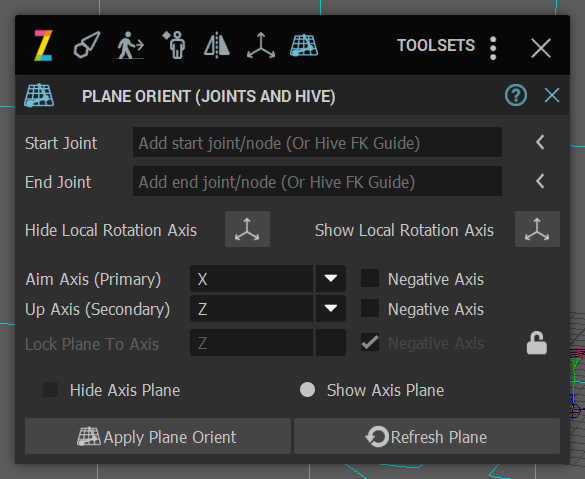585x479 pixels.
Task: Click the End Joint input field
Action: coord(317,182)
